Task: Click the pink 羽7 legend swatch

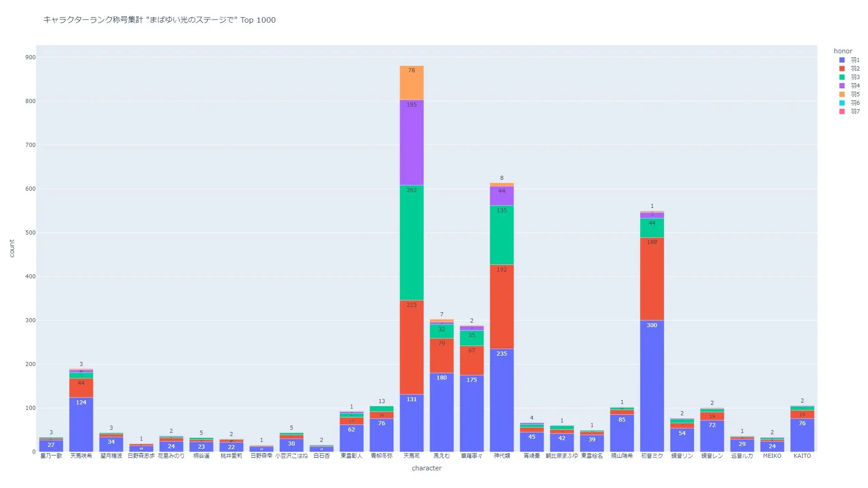Action: coord(842,111)
